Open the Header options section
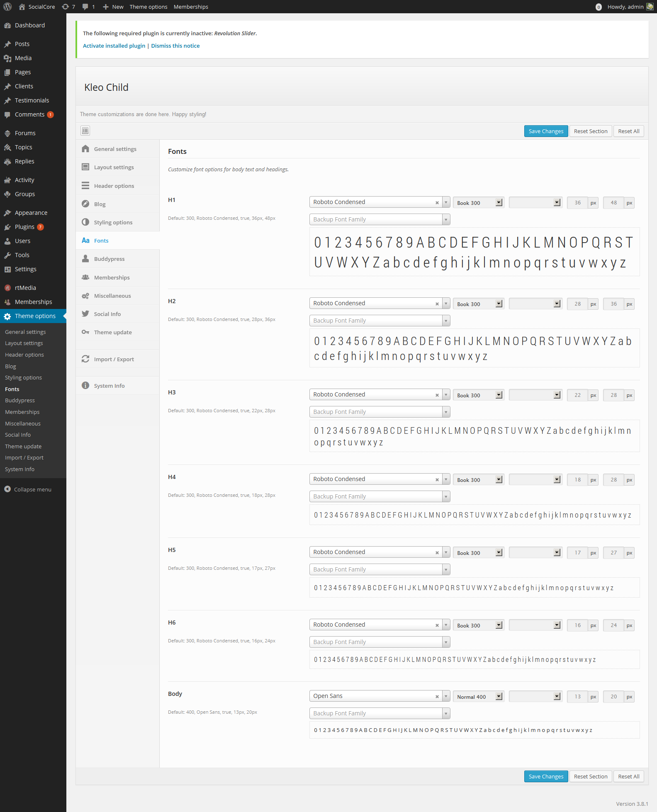Image resolution: width=657 pixels, height=812 pixels. [x=114, y=186]
